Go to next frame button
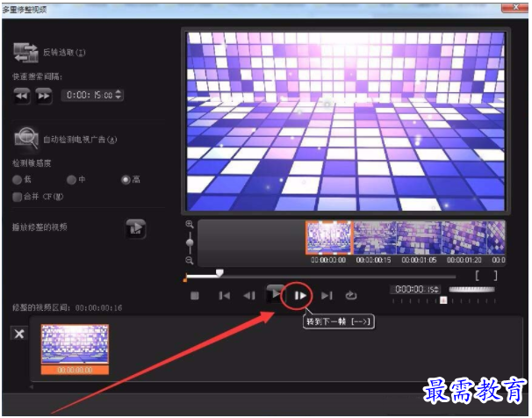The image size is (532, 418). click(300, 296)
